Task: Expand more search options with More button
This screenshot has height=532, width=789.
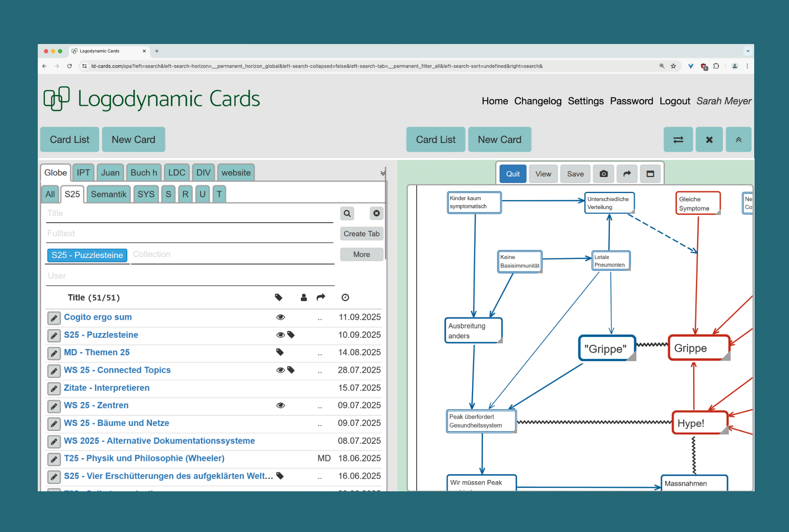Action: (x=361, y=255)
